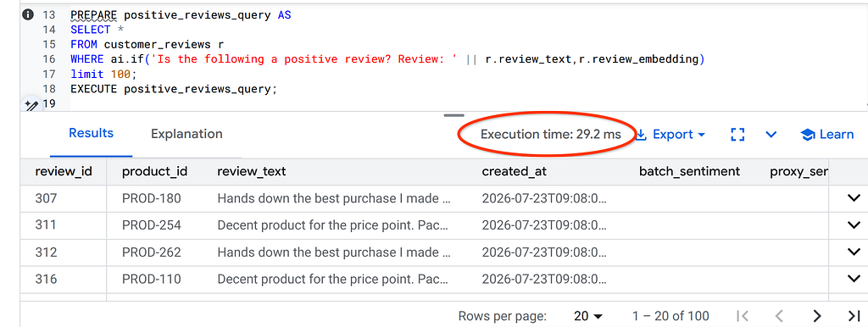The image size is (868, 327).
Task: Select cell PROD-262
Action: [151, 252]
